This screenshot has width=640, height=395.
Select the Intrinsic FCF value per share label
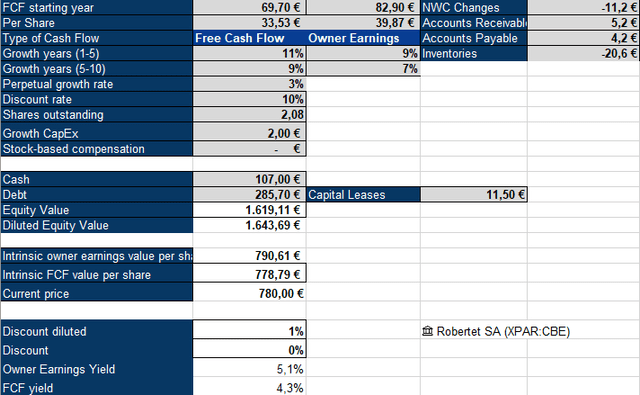pyautogui.click(x=96, y=273)
